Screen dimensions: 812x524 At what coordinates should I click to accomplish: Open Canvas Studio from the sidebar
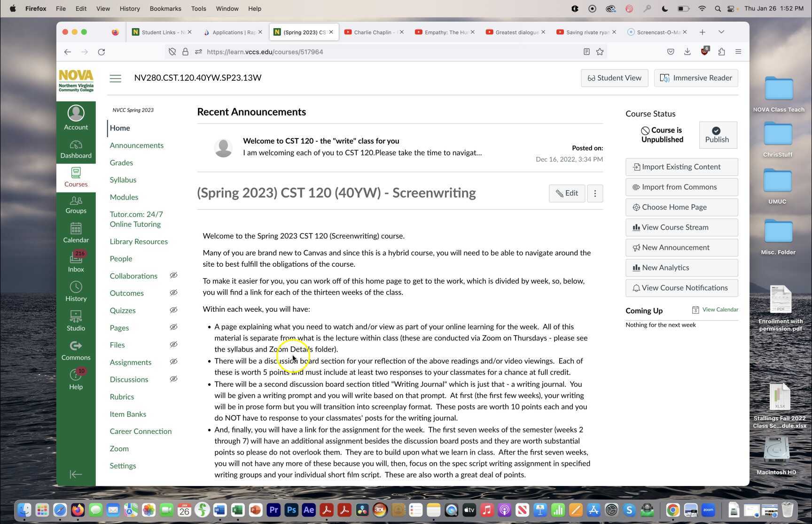[76, 319]
